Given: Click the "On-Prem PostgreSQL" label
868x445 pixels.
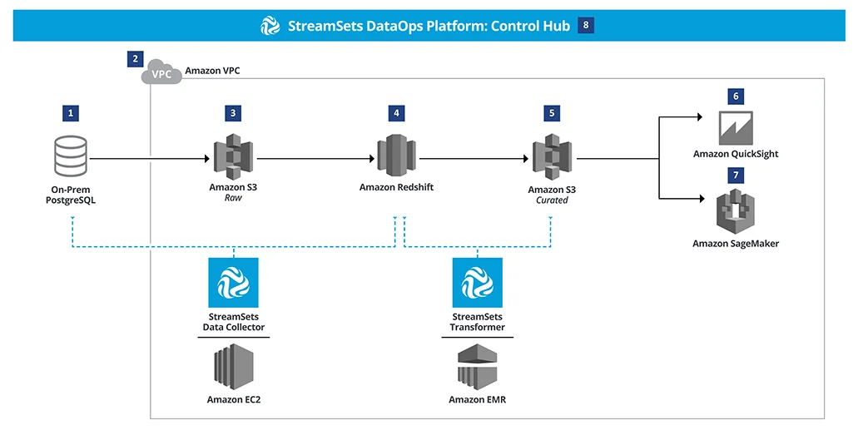Looking at the screenshot, I should click(x=71, y=195).
